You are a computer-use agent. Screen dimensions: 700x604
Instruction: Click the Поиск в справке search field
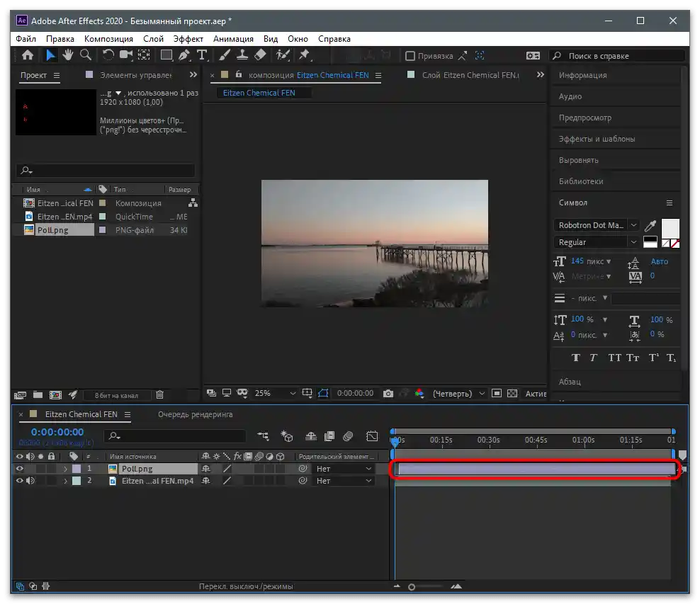point(617,56)
